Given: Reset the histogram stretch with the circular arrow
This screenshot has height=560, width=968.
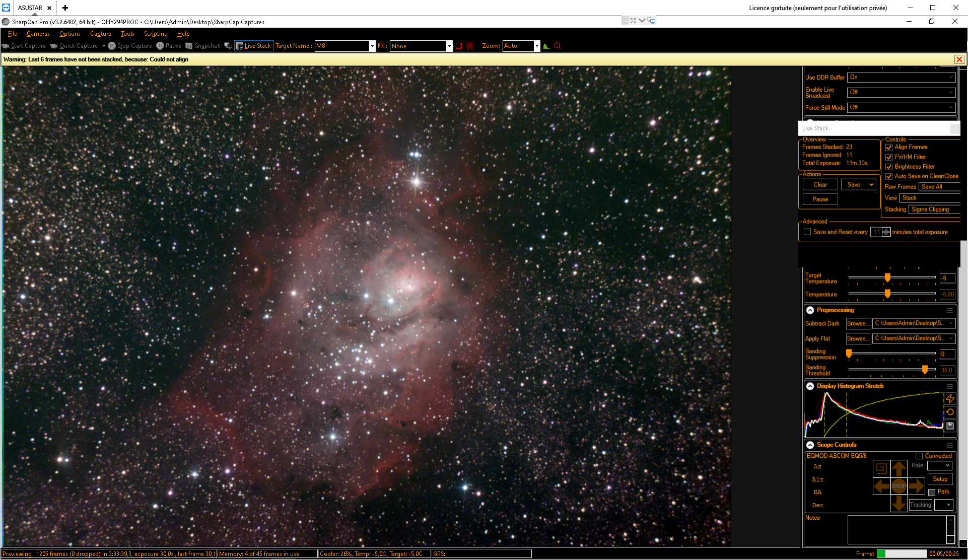Looking at the screenshot, I should [950, 412].
